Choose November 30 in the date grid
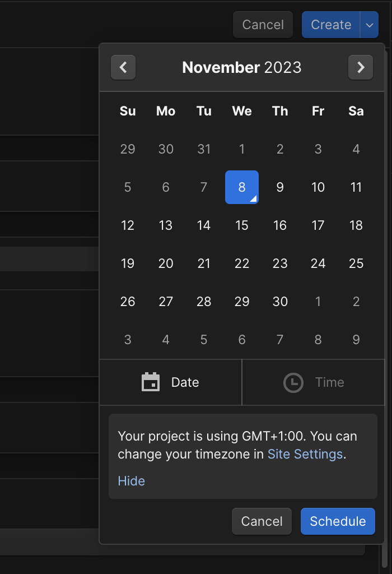This screenshot has height=574, width=392. click(280, 302)
